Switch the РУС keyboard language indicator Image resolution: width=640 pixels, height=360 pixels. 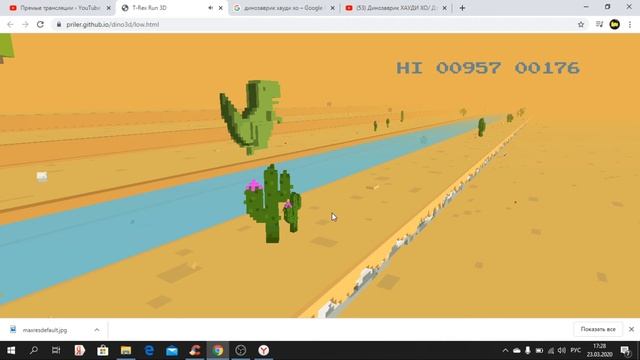pyautogui.click(x=576, y=350)
